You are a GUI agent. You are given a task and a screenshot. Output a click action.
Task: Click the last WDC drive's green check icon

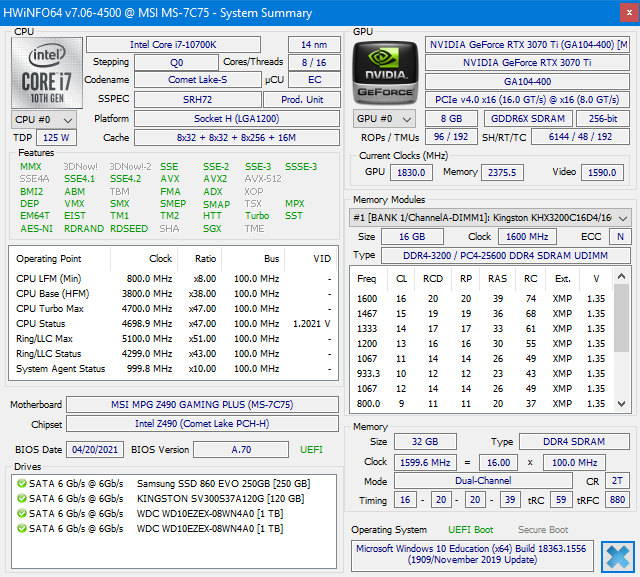pyautogui.click(x=20, y=528)
